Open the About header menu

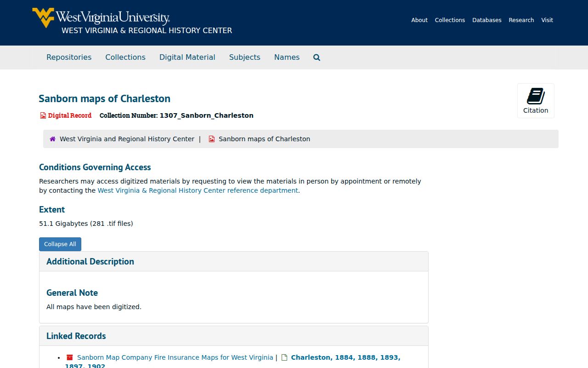[x=419, y=20]
